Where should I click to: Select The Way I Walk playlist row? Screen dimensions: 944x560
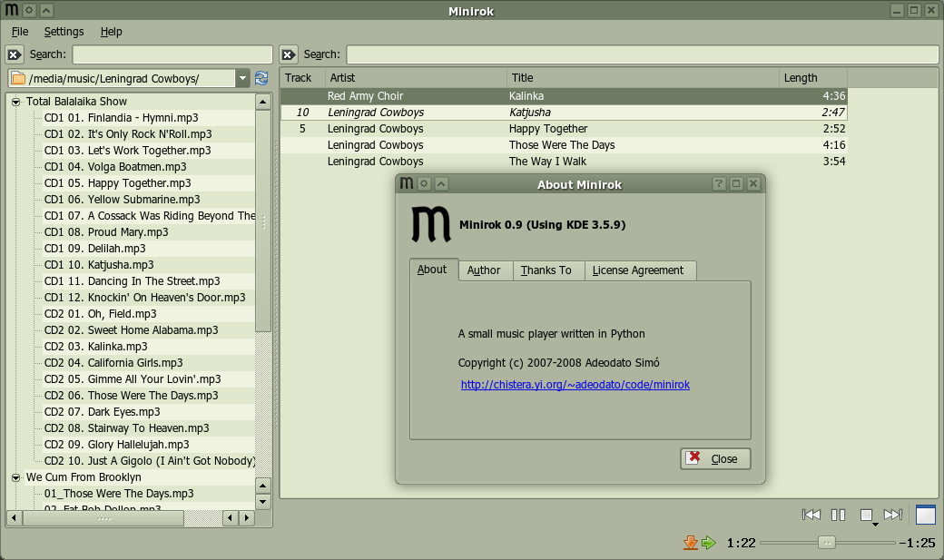[564, 162]
